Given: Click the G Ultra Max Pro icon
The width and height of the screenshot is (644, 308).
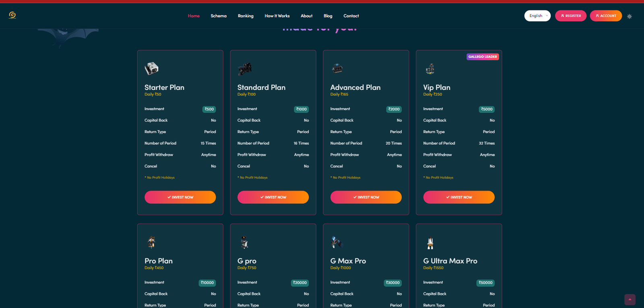Looking at the screenshot, I should [x=430, y=242].
